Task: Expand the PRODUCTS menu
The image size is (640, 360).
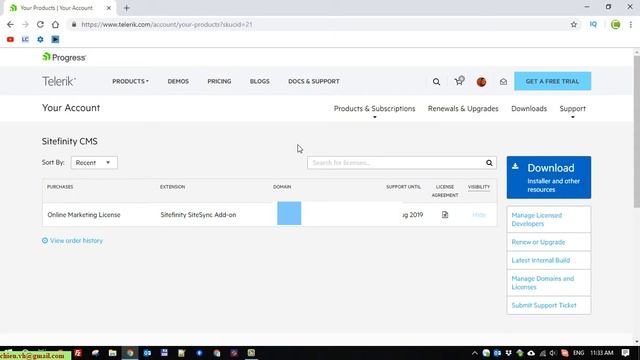Action: tap(130, 81)
